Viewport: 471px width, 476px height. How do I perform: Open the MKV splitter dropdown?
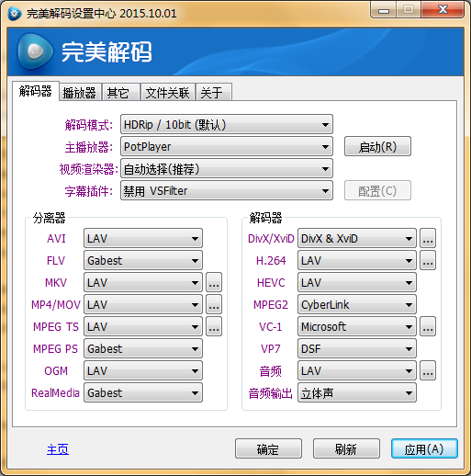pos(143,282)
